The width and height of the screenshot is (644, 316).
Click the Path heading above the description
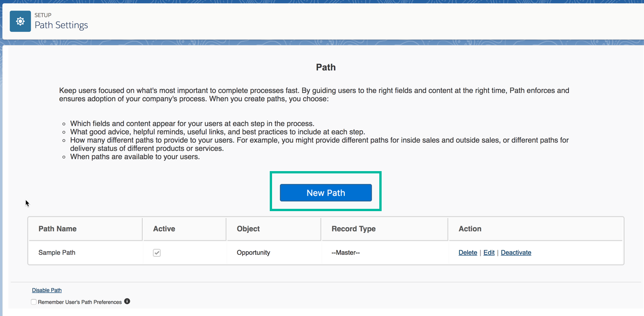pyautogui.click(x=325, y=67)
